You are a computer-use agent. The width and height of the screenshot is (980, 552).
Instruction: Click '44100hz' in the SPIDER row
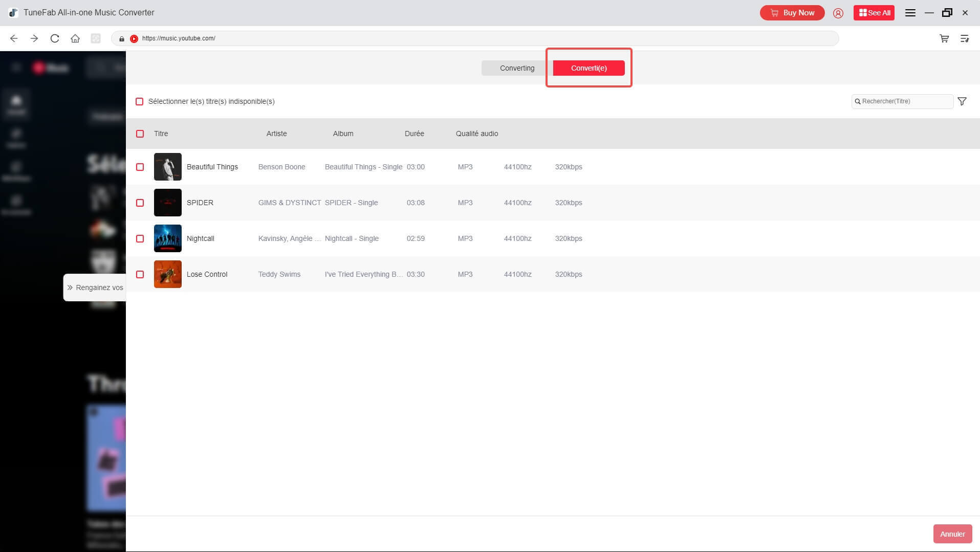[518, 203]
